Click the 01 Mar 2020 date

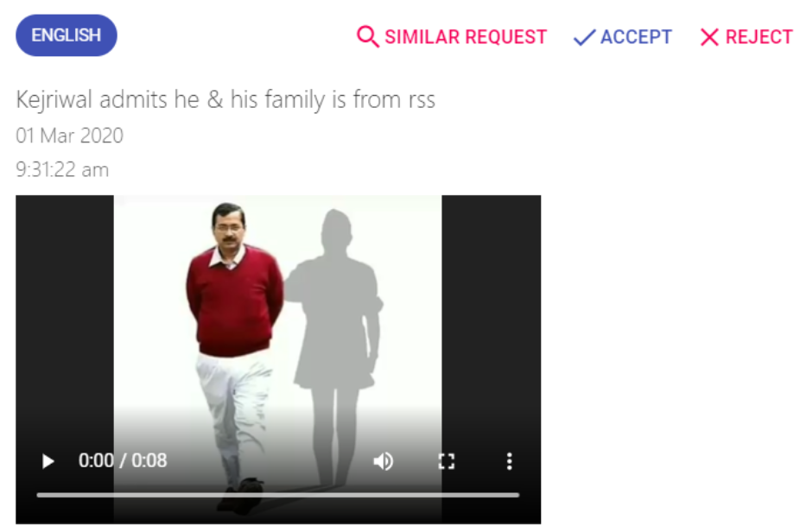pyautogui.click(x=70, y=136)
